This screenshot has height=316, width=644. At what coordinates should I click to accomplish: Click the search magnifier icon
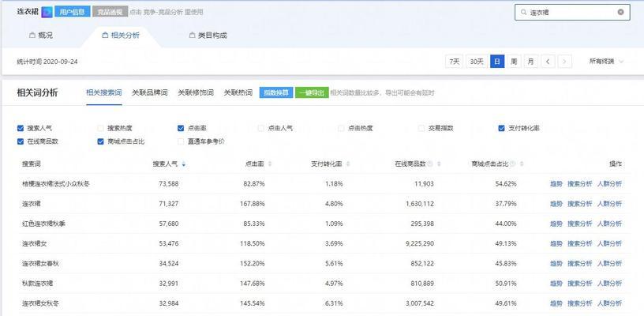click(523, 13)
